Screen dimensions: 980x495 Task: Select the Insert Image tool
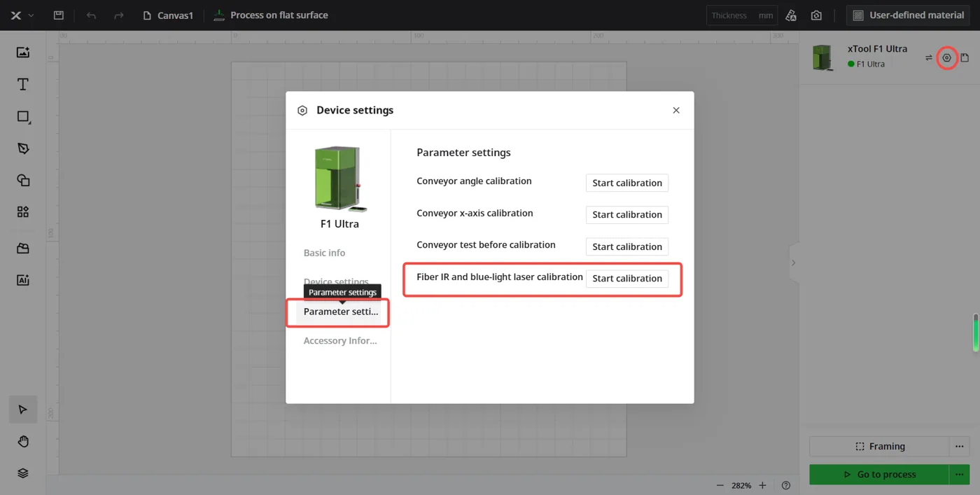[23, 53]
